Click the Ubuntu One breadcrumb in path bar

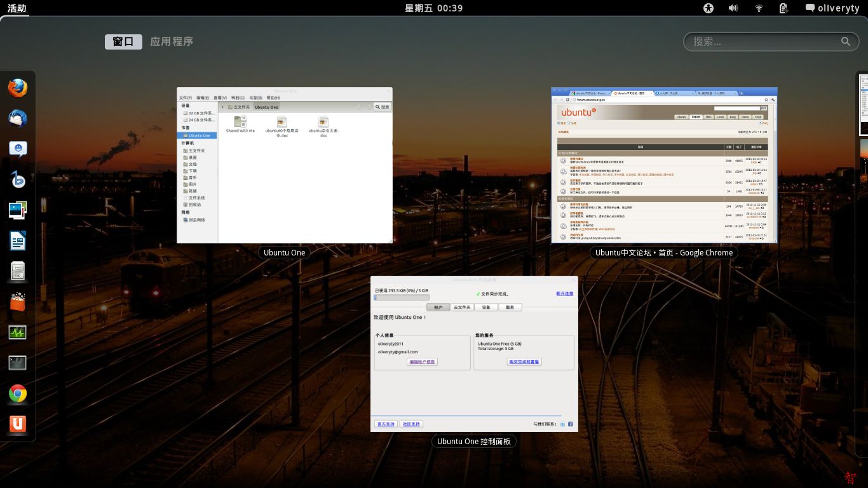pyautogui.click(x=266, y=107)
